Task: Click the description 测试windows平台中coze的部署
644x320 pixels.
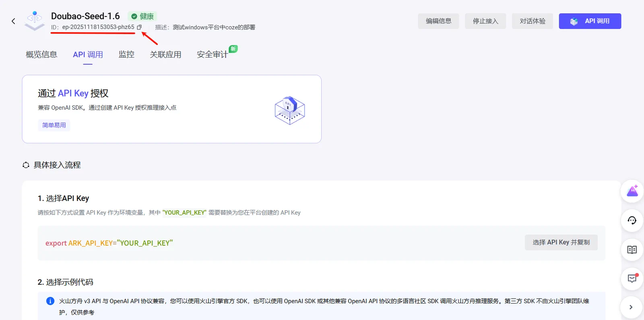Action: click(x=214, y=27)
